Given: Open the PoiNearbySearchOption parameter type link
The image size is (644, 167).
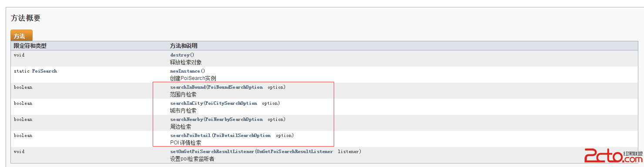Looking at the screenshot, I should tap(234, 119).
